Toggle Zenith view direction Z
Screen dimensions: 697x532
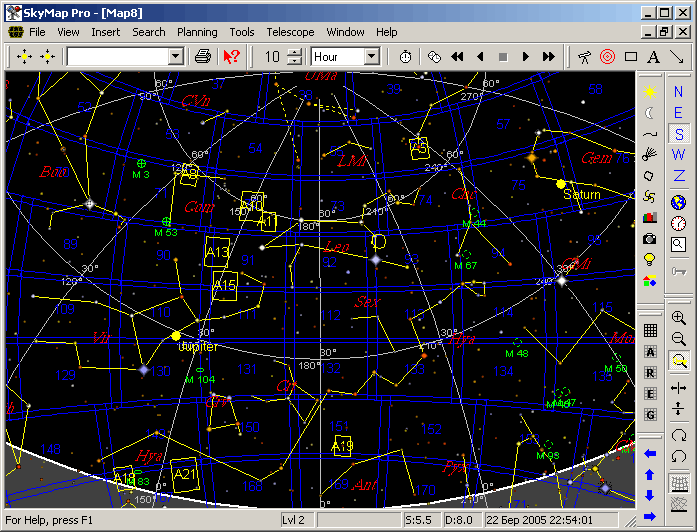[x=678, y=176]
